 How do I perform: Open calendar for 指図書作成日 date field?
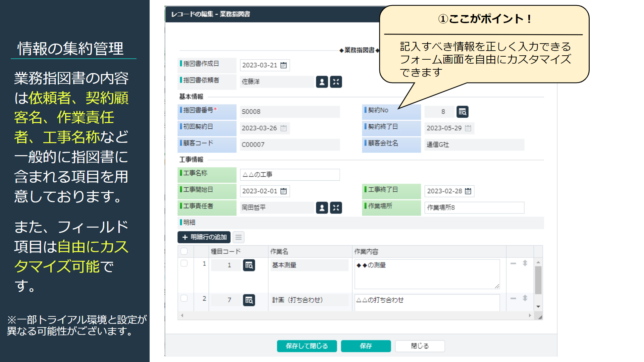pyautogui.click(x=283, y=65)
